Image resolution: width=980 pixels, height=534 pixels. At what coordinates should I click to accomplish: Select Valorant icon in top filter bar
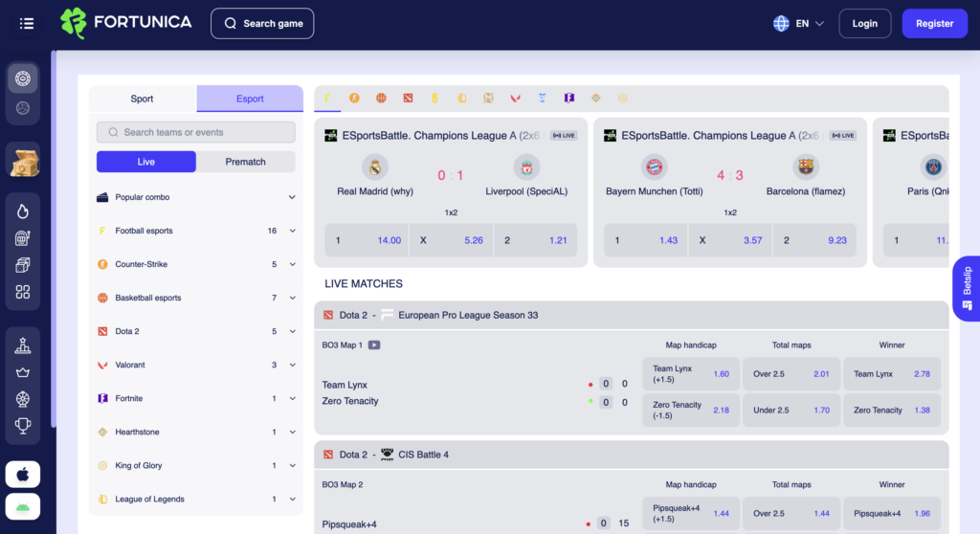click(516, 99)
